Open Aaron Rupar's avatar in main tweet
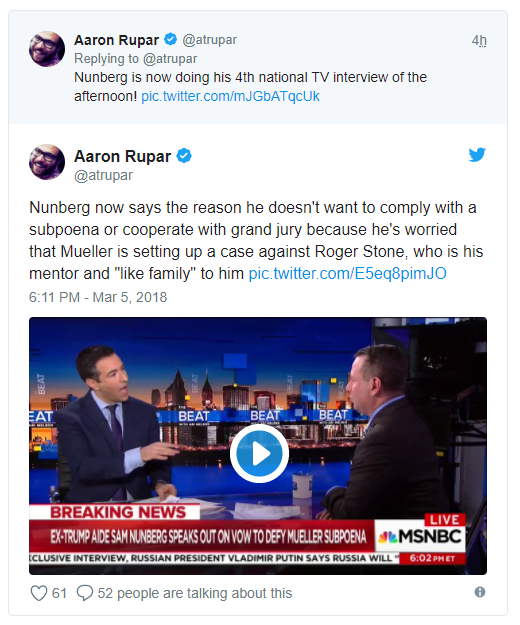This screenshot has width=520, height=625. tap(47, 162)
